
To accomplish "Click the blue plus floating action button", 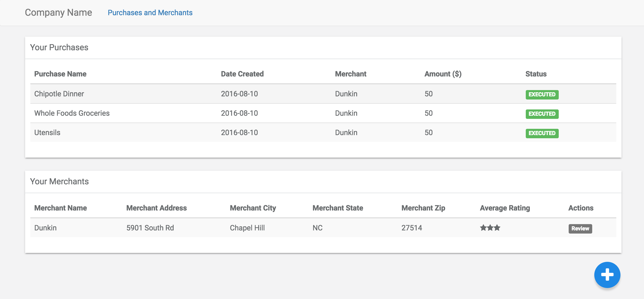I will [x=607, y=275].
